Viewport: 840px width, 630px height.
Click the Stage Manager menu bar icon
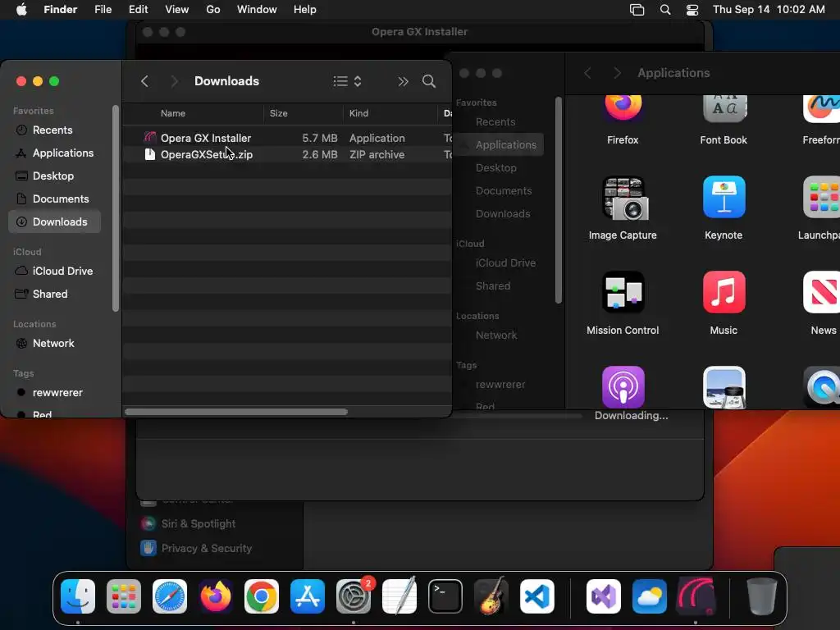pos(637,10)
